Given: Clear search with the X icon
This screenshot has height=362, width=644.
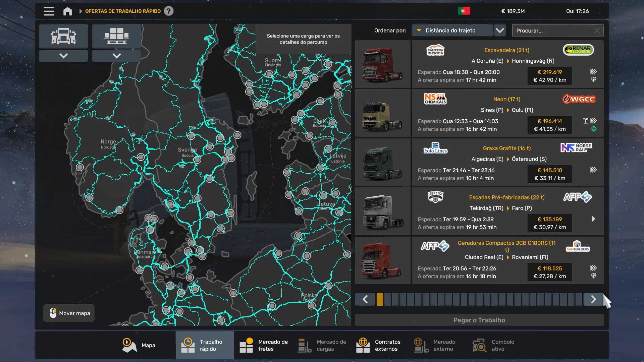Looking at the screenshot, I should pos(597,31).
